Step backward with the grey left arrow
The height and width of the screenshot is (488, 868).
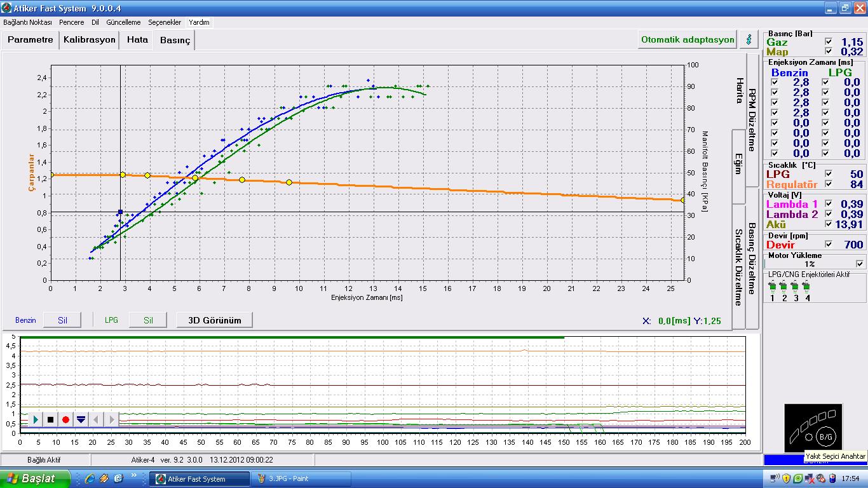(96, 420)
